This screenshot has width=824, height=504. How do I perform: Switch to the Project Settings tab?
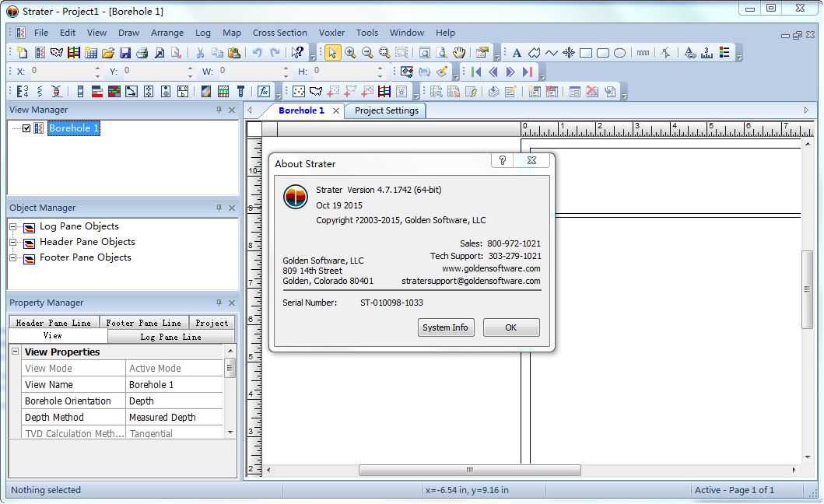[x=386, y=110]
